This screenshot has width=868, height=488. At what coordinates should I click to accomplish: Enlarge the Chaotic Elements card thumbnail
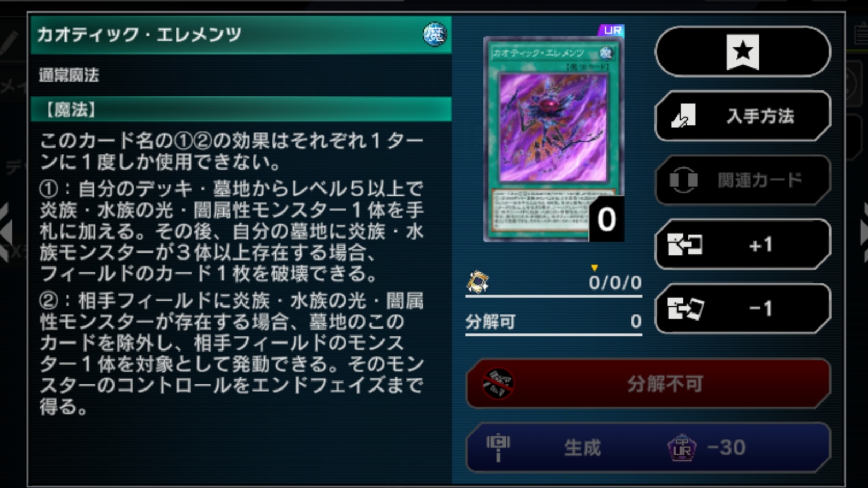click(x=553, y=139)
